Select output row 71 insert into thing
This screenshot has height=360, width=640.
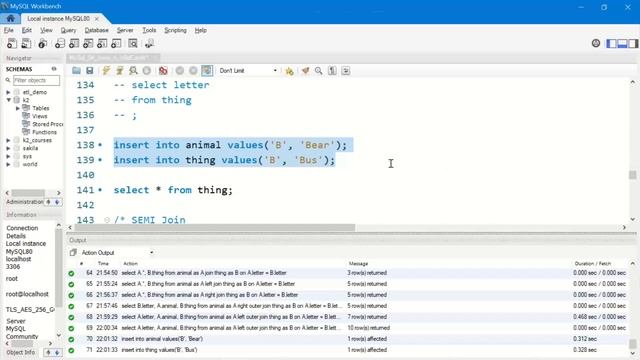click(x=347, y=350)
